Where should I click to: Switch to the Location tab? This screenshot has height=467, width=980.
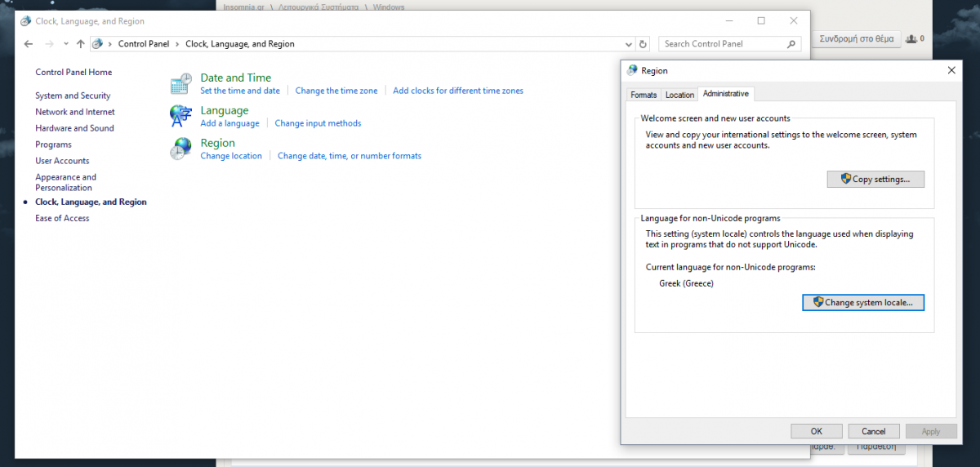click(x=679, y=95)
